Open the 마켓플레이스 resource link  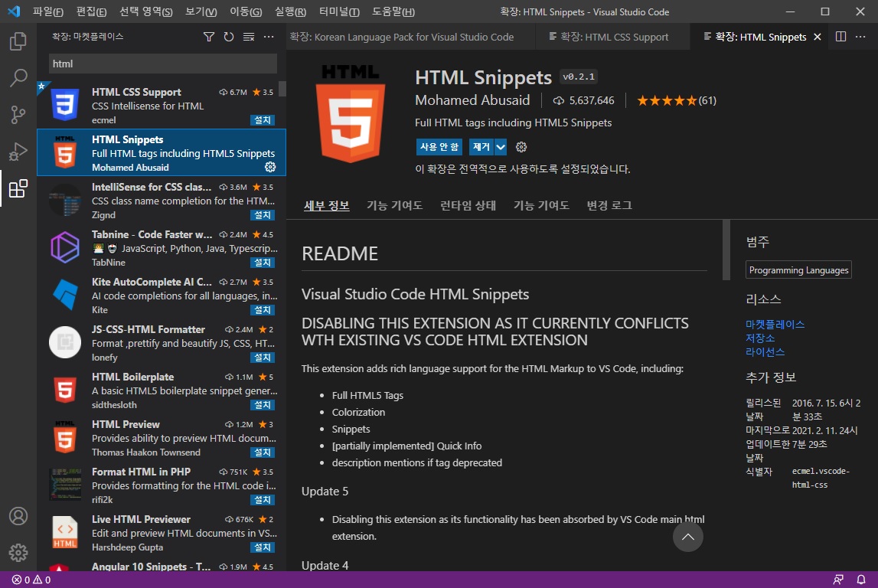(775, 324)
